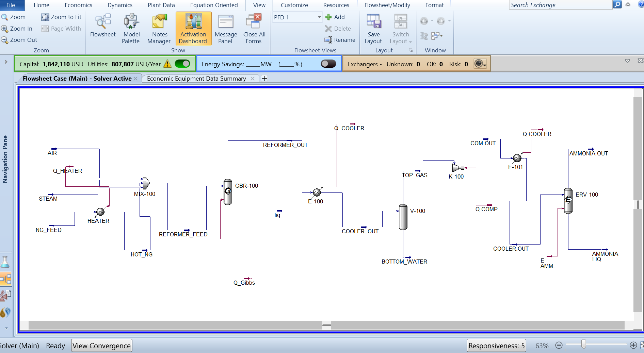The image size is (644, 353).
Task: Click Zoom to Fit
Action: [x=61, y=17]
